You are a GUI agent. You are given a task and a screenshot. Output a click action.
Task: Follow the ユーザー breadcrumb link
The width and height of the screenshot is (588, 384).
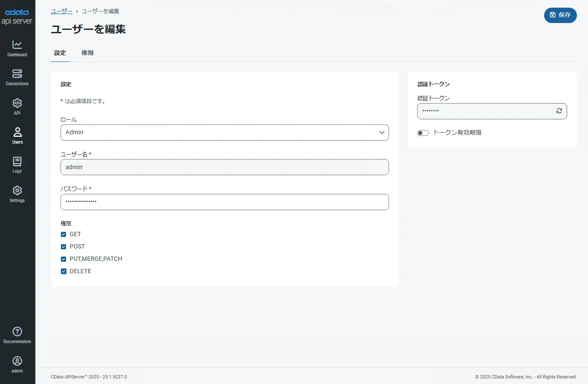click(x=61, y=11)
